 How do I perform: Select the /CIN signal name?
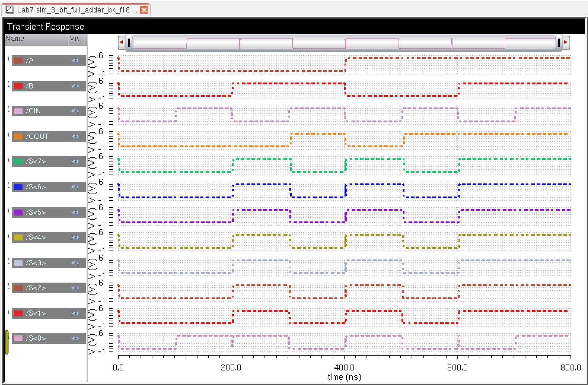[33, 111]
